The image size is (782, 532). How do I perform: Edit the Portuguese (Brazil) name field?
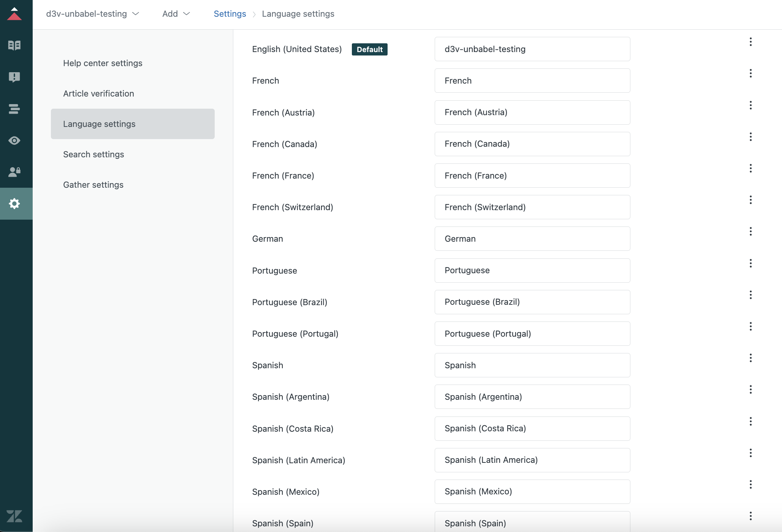coord(532,302)
